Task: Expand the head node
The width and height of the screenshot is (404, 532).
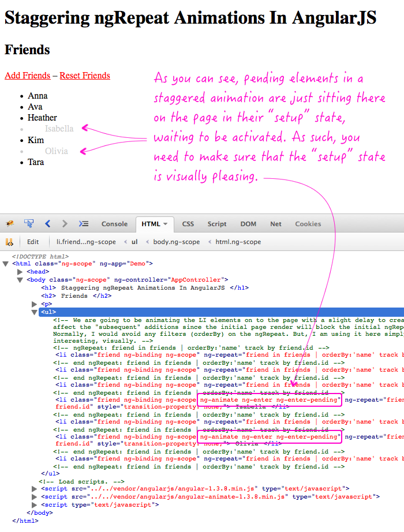Action: point(20,272)
